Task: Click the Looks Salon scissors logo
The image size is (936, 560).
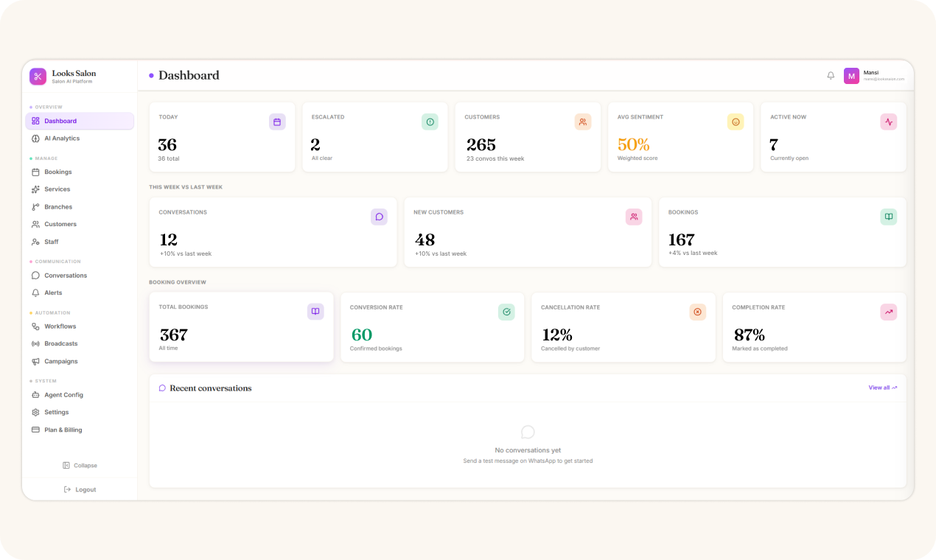Action: pos(38,77)
